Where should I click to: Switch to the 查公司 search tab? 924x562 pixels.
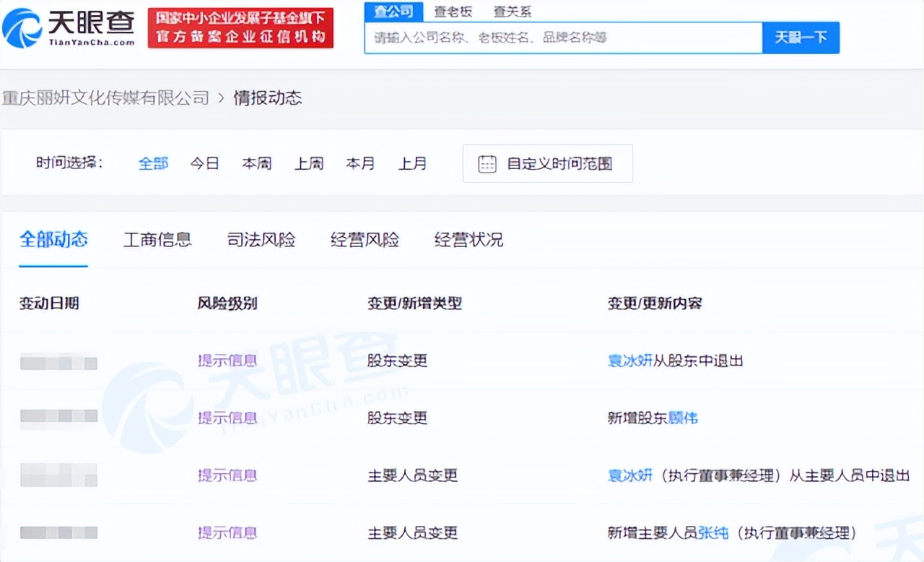393,12
